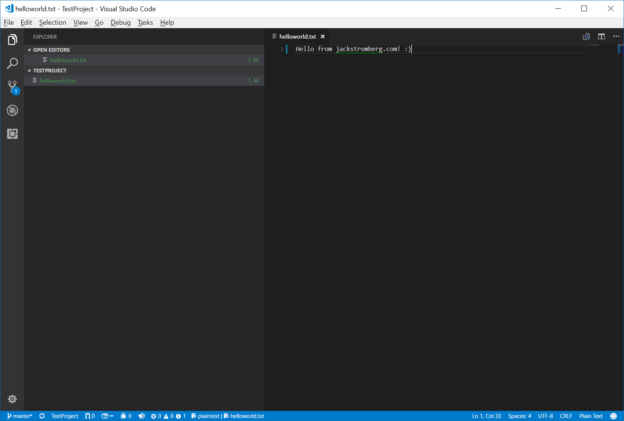Open the File menu
This screenshot has width=624, height=421.
[x=9, y=23]
